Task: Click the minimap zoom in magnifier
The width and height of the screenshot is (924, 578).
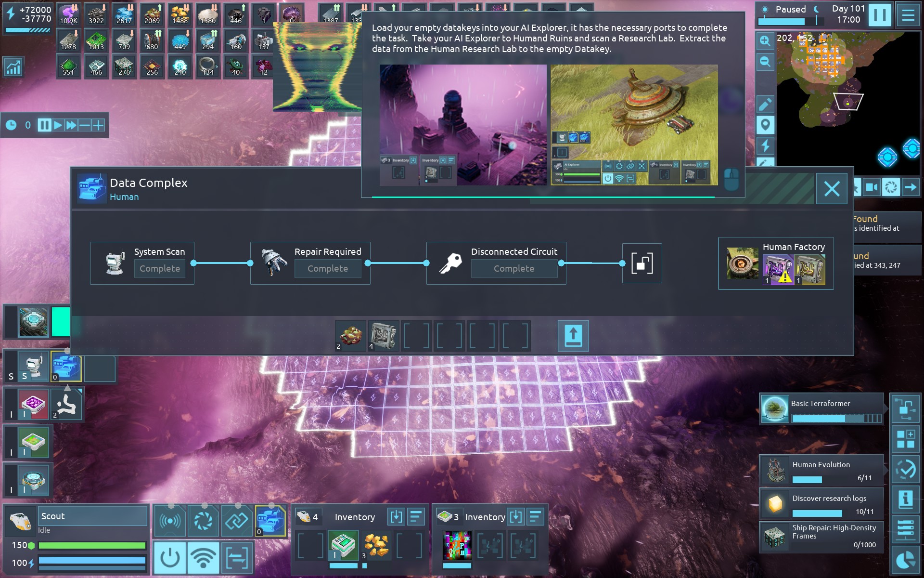Action: pyautogui.click(x=765, y=41)
